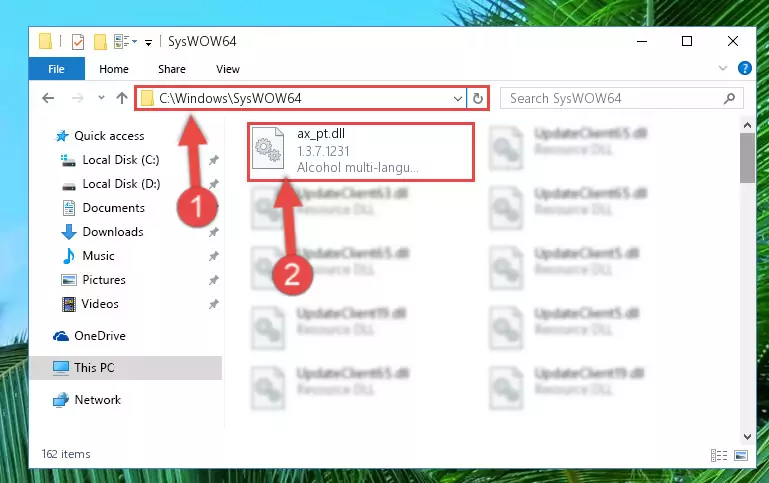Click the pin icon beside Videos

213,304
